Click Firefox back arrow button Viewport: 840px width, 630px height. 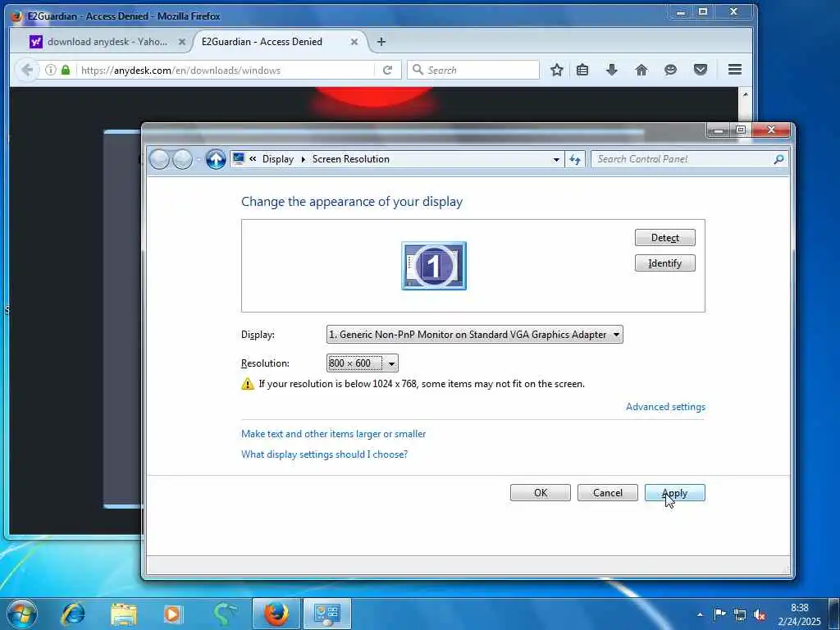point(27,70)
